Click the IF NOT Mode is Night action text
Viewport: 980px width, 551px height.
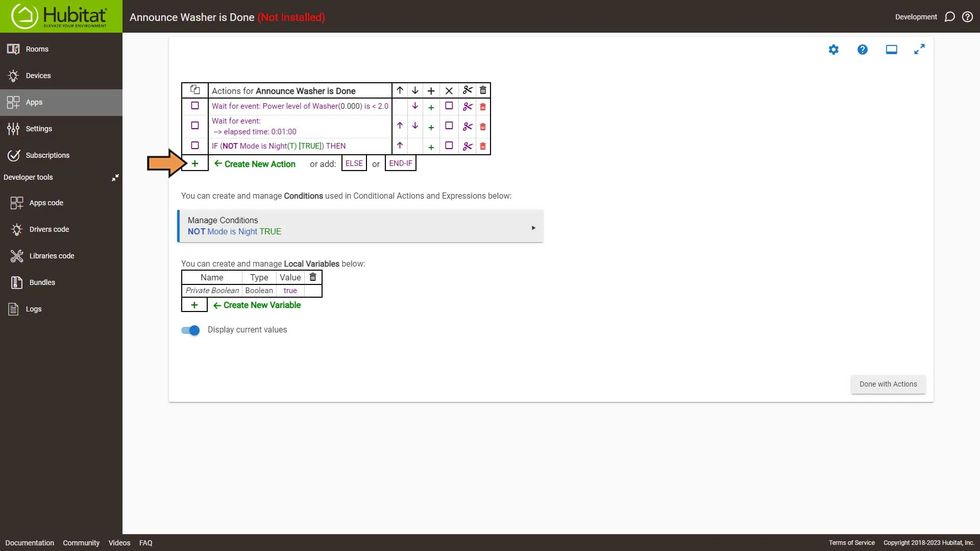coord(279,146)
